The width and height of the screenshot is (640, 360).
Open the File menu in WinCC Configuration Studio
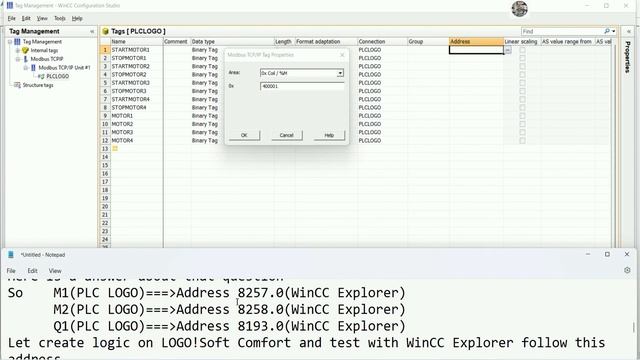click(11, 18)
